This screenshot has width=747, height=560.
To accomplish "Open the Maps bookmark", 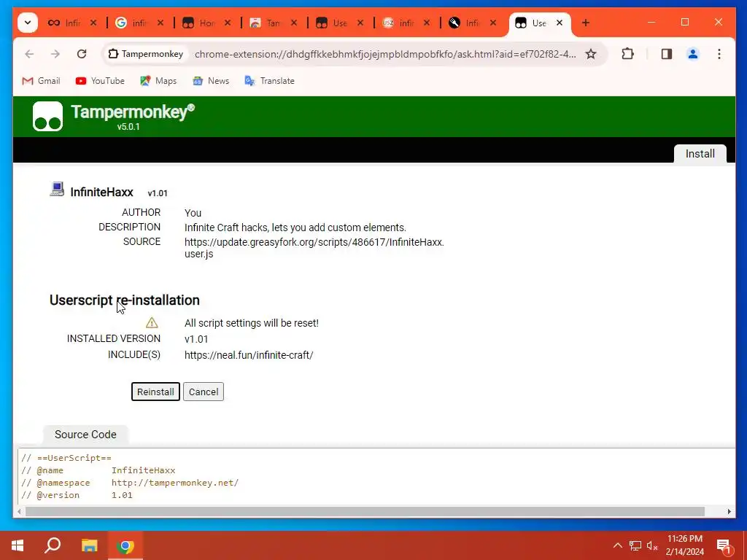I will click(158, 81).
